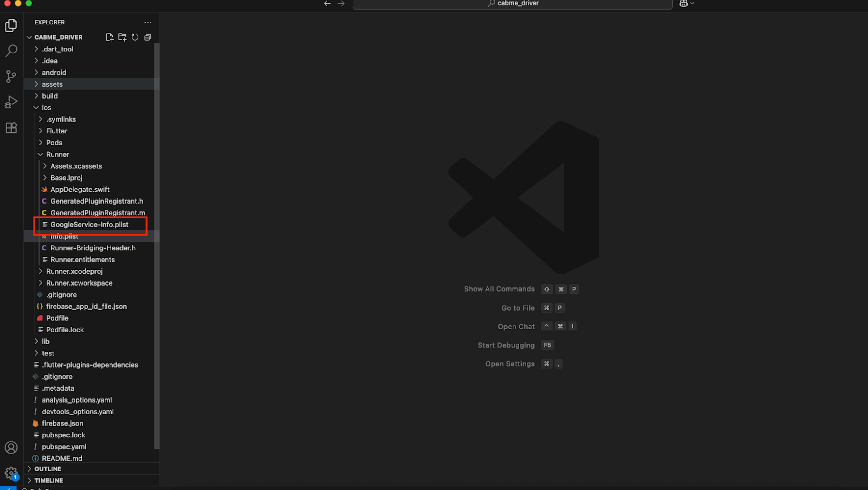Viewport: 868px width, 490px height.
Task: Click the New Folder icon in Explorer
Action: (122, 37)
